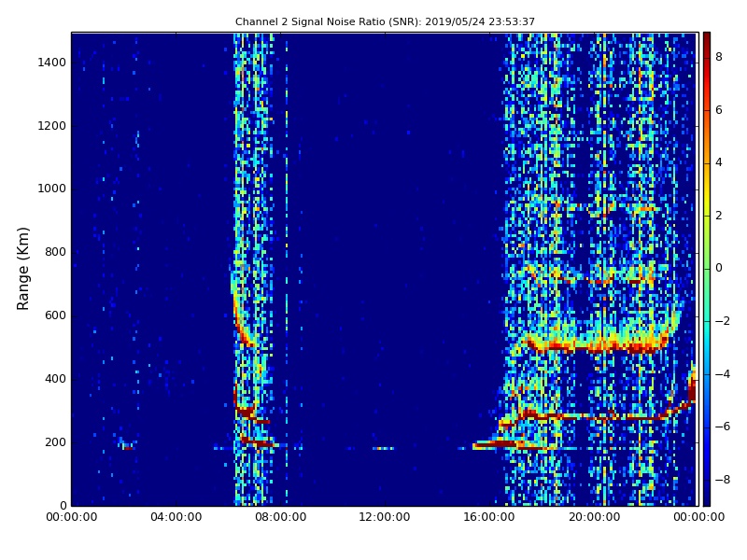Click the dark red top of colorbar
This screenshot has height=560, width=747.
(x=706, y=35)
